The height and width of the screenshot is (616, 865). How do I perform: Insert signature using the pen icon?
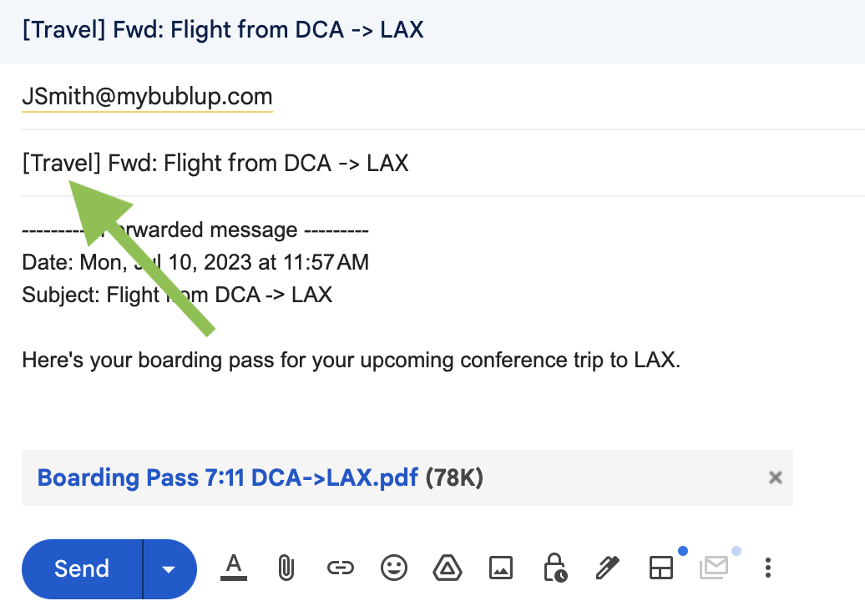click(607, 568)
